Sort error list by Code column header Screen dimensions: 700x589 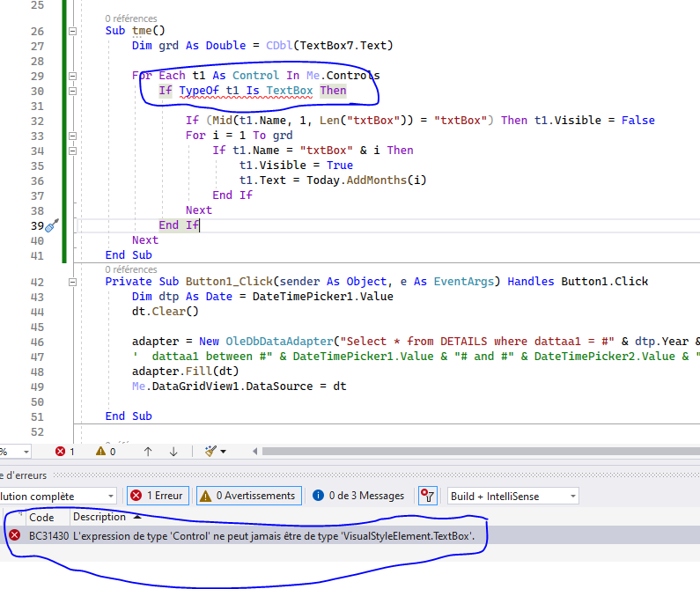click(41, 517)
